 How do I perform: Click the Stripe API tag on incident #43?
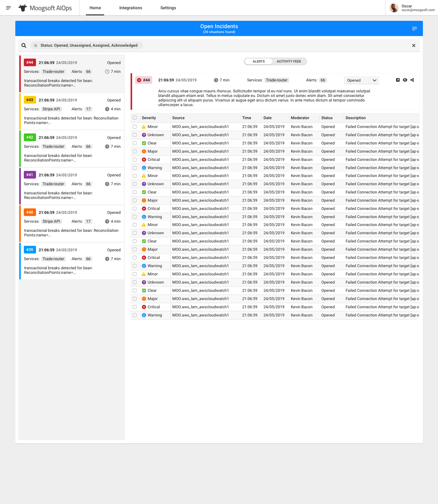[x=51, y=109]
